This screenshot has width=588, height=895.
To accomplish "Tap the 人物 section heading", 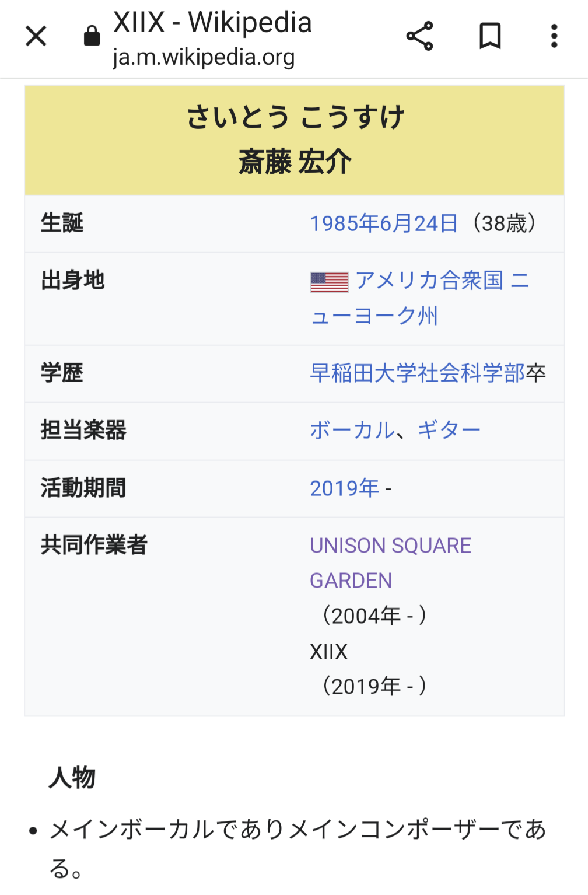I will pyautogui.click(x=72, y=778).
